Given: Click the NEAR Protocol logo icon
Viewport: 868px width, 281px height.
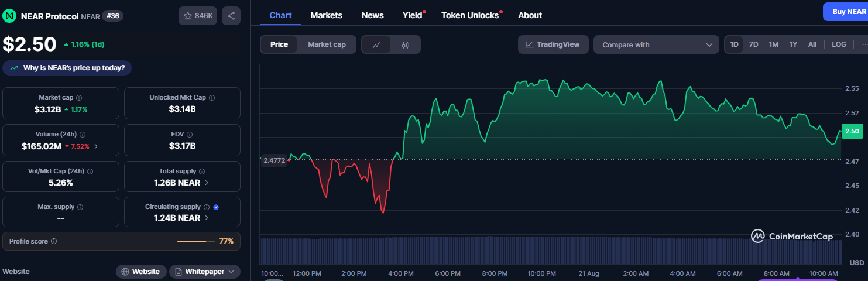Looking at the screenshot, I should (9, 16).
